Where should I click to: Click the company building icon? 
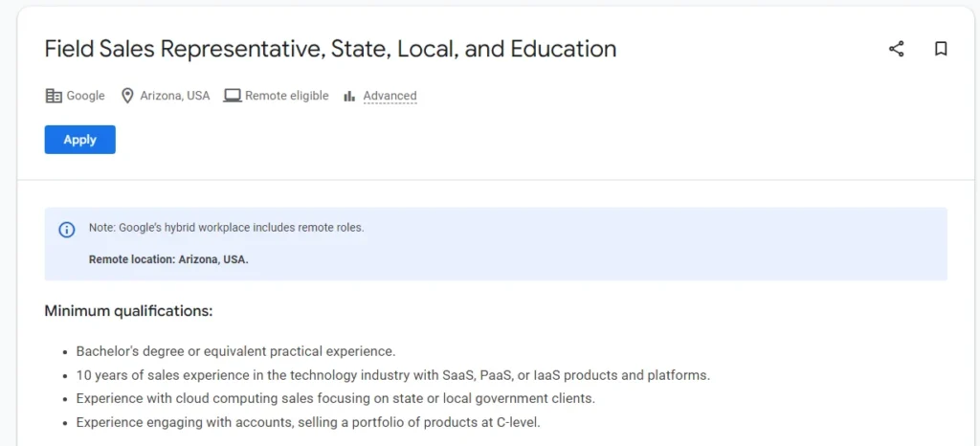coord(54,96)
